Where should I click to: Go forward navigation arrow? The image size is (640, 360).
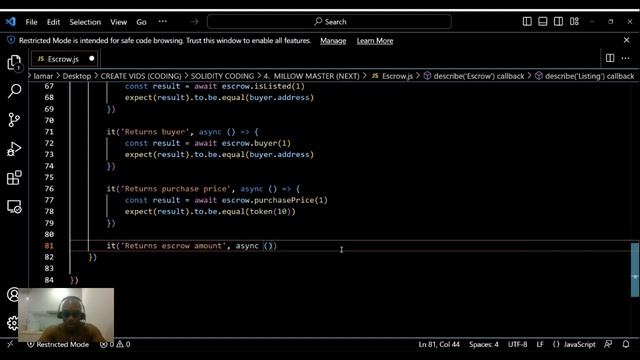(x=194, y=22)
